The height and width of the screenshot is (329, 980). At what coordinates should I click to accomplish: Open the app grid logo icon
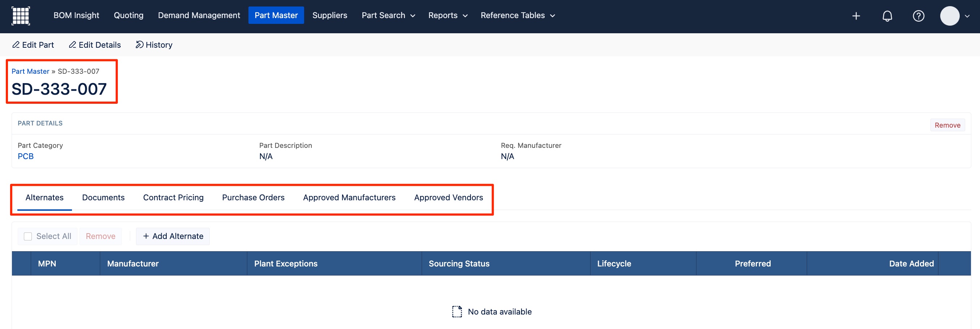(21, 16)
